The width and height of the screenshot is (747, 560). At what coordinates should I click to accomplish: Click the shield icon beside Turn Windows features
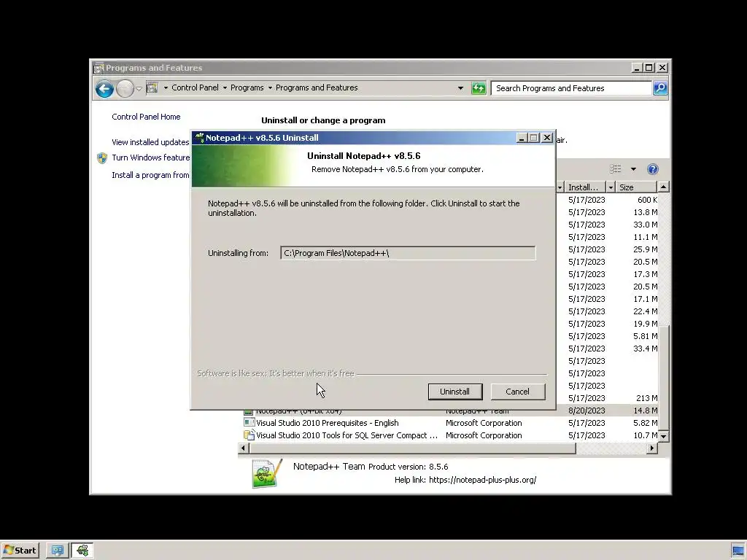tap(102, 158)
